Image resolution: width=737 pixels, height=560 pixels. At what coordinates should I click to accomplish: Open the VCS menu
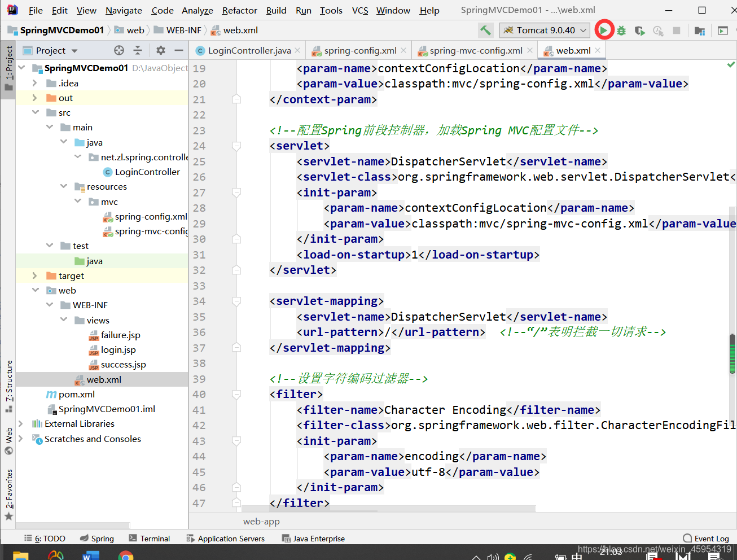pos(360,10)
